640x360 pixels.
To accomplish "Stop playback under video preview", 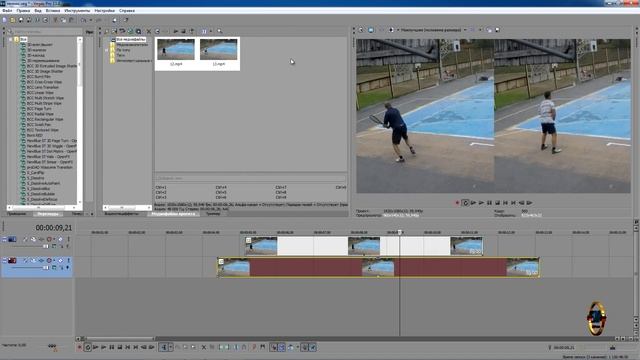I will pos(498,203).
